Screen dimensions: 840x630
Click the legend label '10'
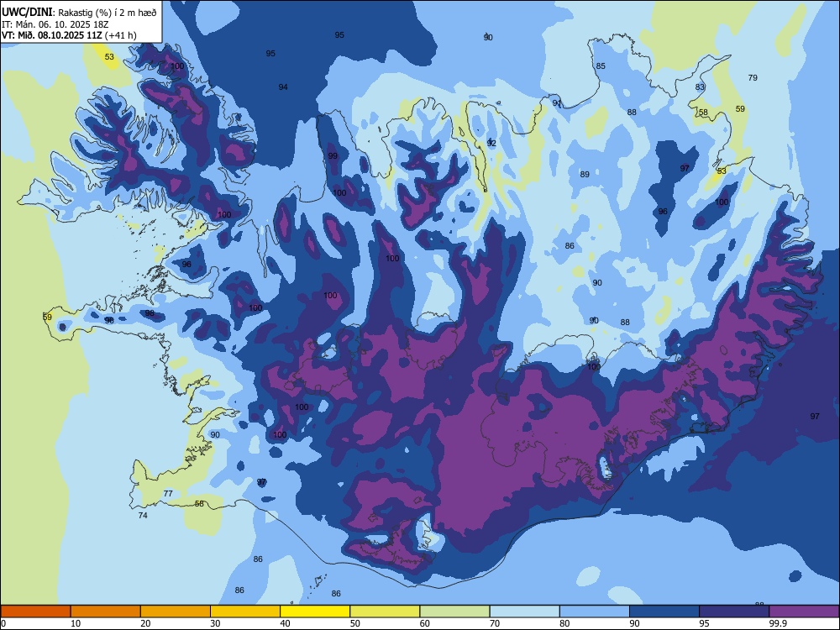tap(76, 623)
